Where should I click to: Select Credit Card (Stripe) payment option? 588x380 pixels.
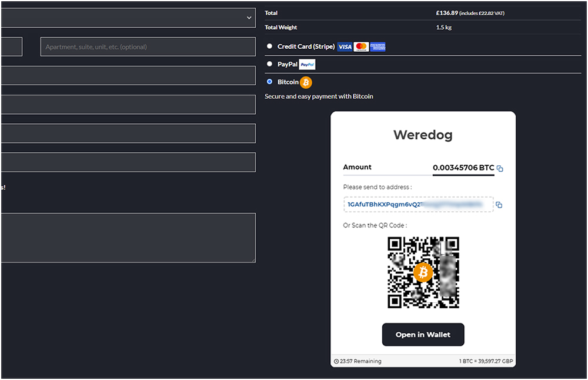269,46
